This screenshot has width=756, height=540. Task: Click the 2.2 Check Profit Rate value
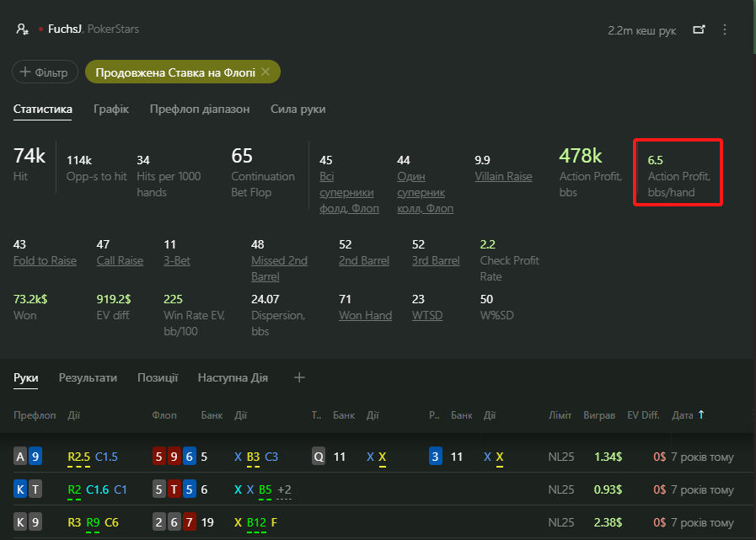[487, 244]
